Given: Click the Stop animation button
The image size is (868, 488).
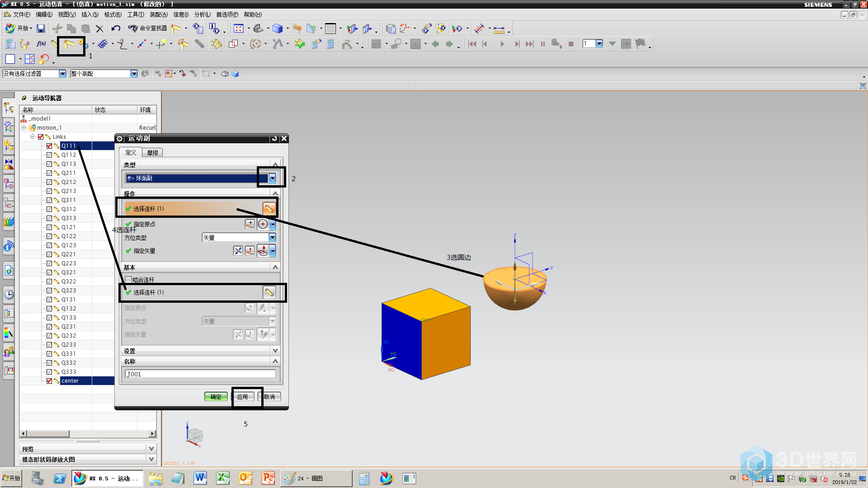Looking at the screenshot, I should pyautogui.click(x=571, y=44).
